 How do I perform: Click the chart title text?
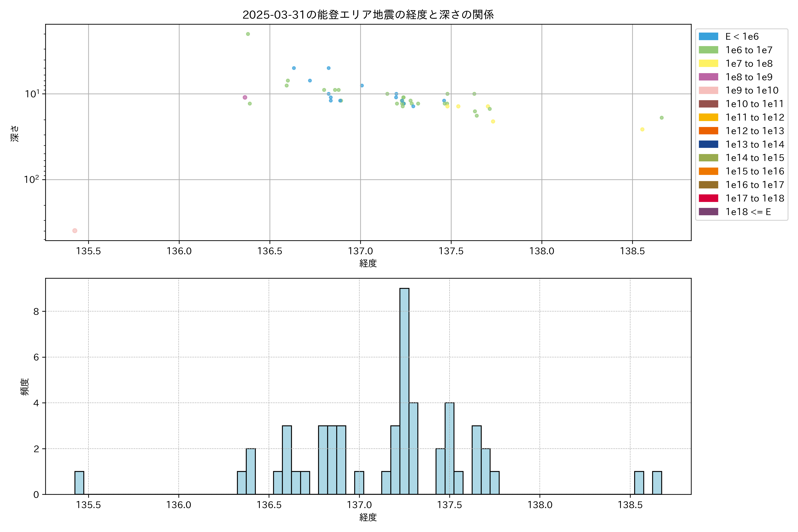(368, 15)
